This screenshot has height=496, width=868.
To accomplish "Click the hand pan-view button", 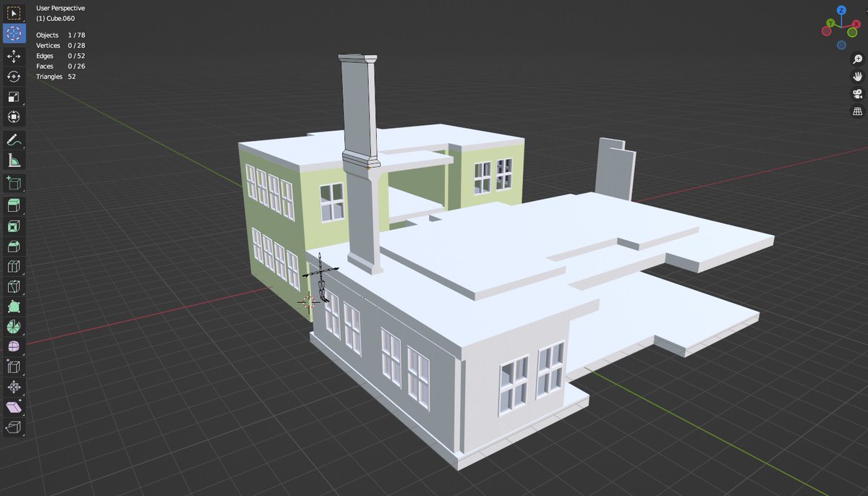I will (858, 77).
